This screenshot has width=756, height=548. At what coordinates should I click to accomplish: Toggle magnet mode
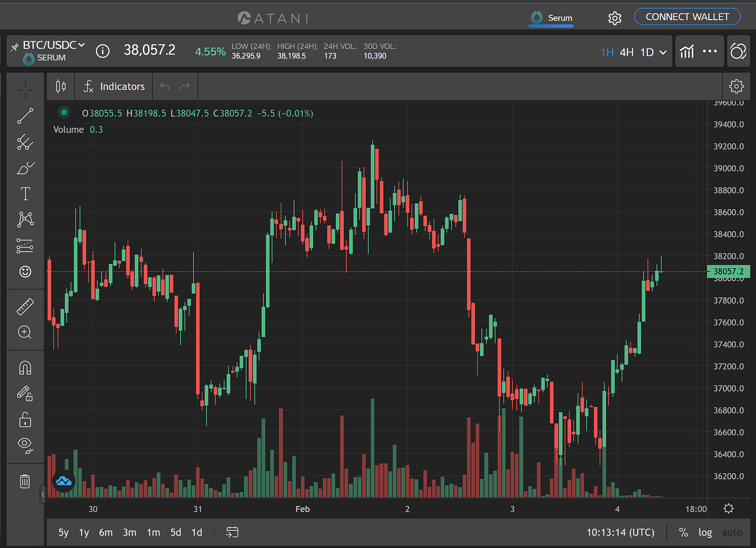pyautogui.click(x=25, y=368)
